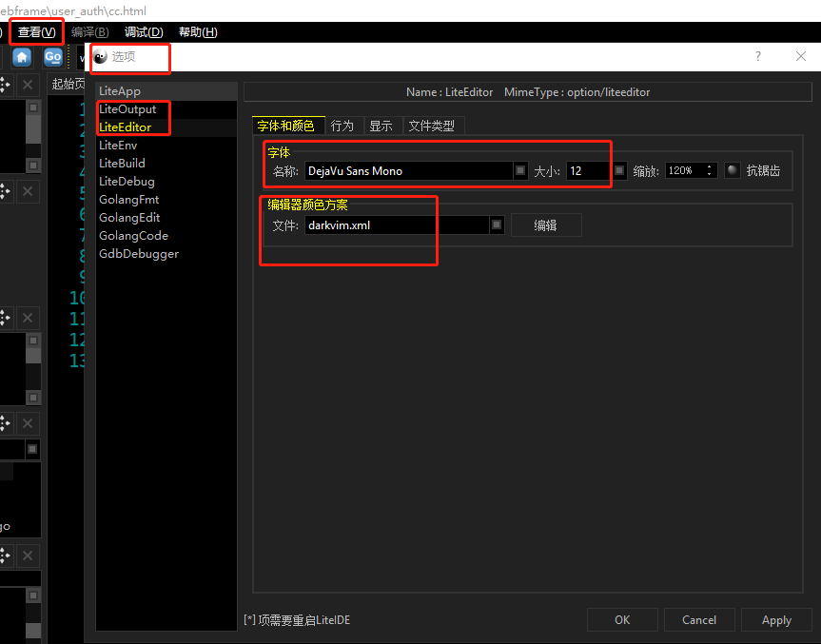Viewport: 821px width, 644px height.
Task: Select GolangFmt in the options list
Action: [166, 200]
